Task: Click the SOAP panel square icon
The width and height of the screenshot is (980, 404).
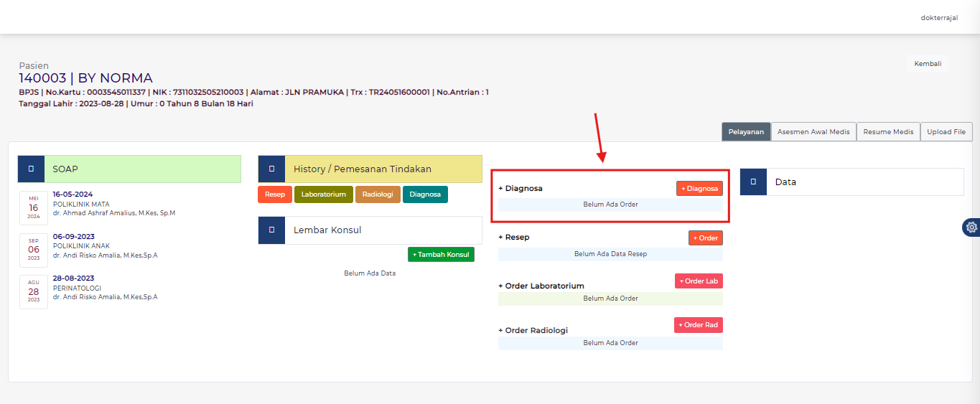Action: 31,169
